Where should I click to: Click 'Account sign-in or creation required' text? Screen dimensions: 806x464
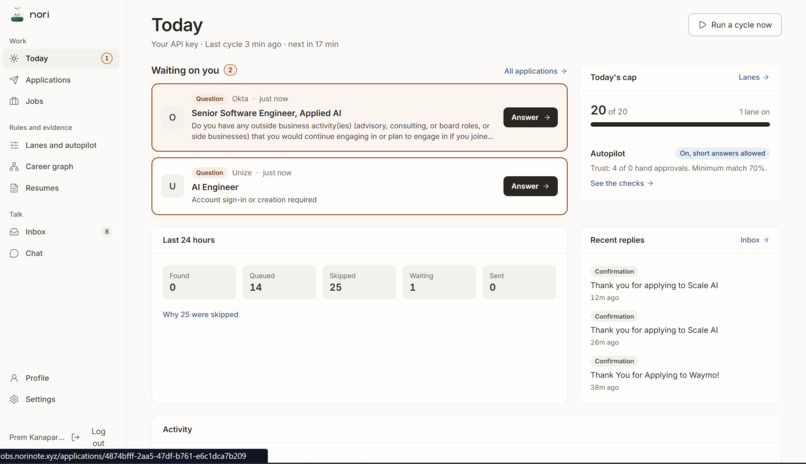click(254, 200)
